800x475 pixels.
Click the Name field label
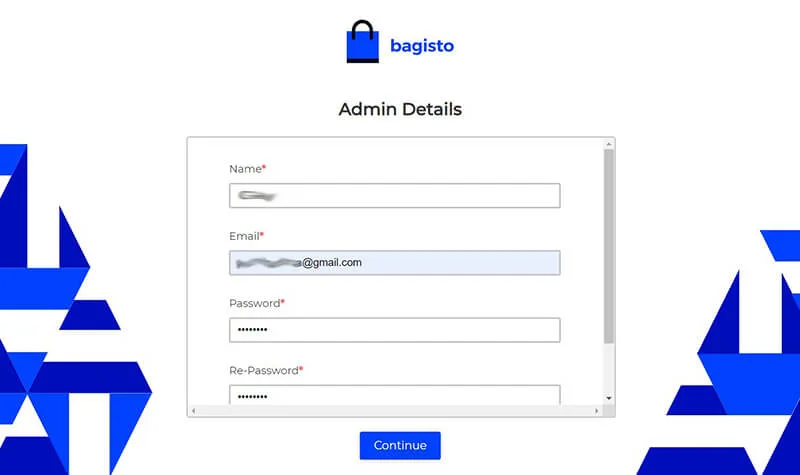[245, 169]
